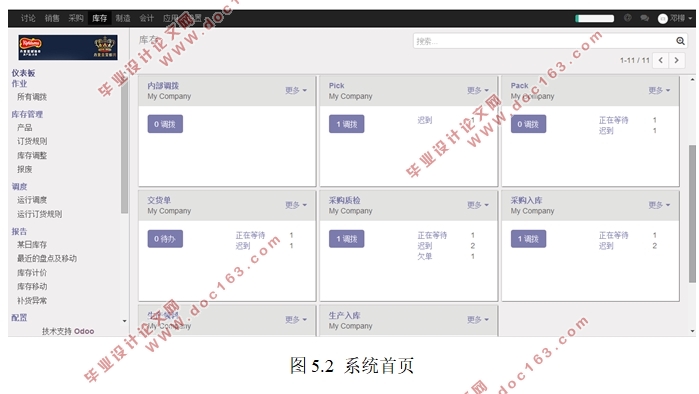Image resolution: width=699 pixels, height=394 pixels.
Task: Click 正在等待 link in 交货单 card
Action: 250,235
